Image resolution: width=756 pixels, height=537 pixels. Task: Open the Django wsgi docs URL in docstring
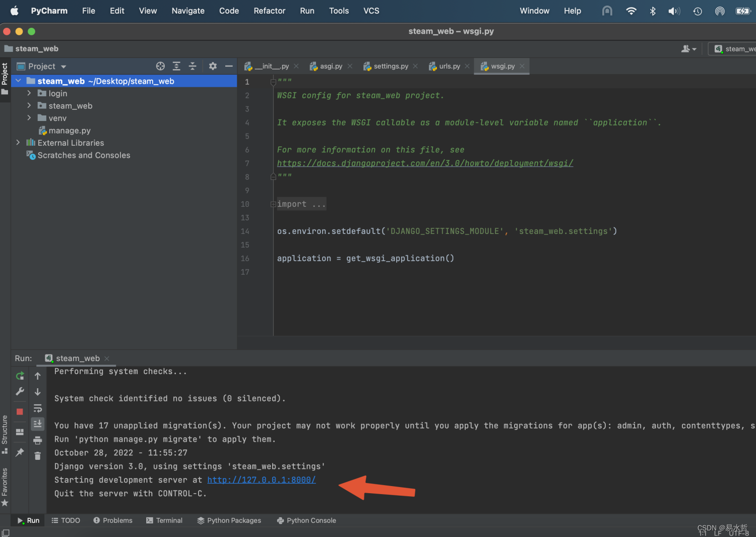click(425, 163)
